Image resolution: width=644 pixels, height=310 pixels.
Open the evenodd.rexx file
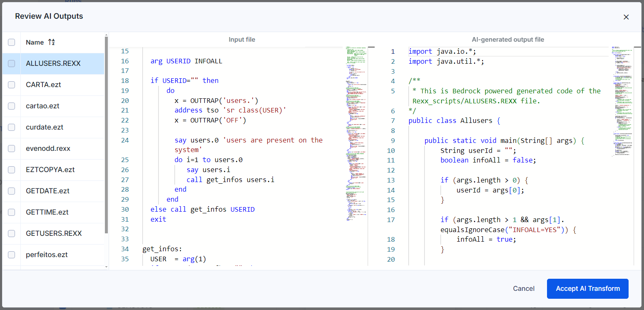[48, 148]
